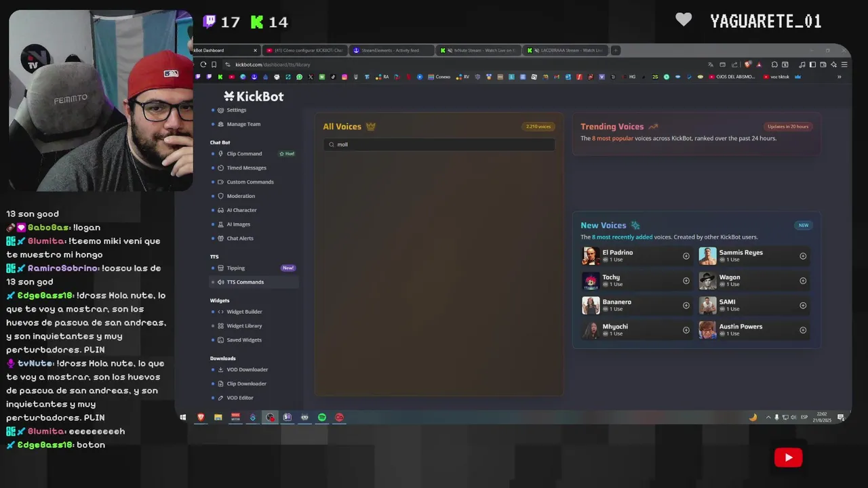Add Sammis Reyes voice with plus icon
This screenshot has width=868, height=488.
tap(803, 256)
